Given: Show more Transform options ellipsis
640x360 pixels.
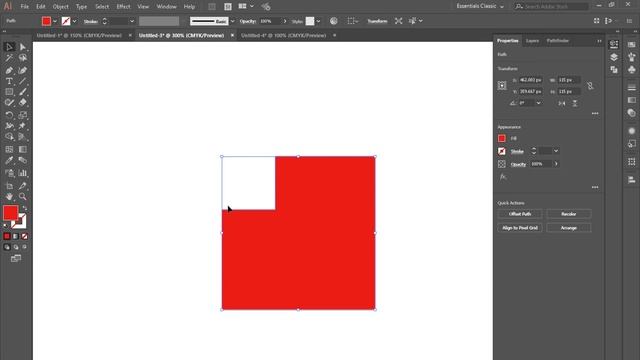Looking at the screenshot, I should pos(595,113).
